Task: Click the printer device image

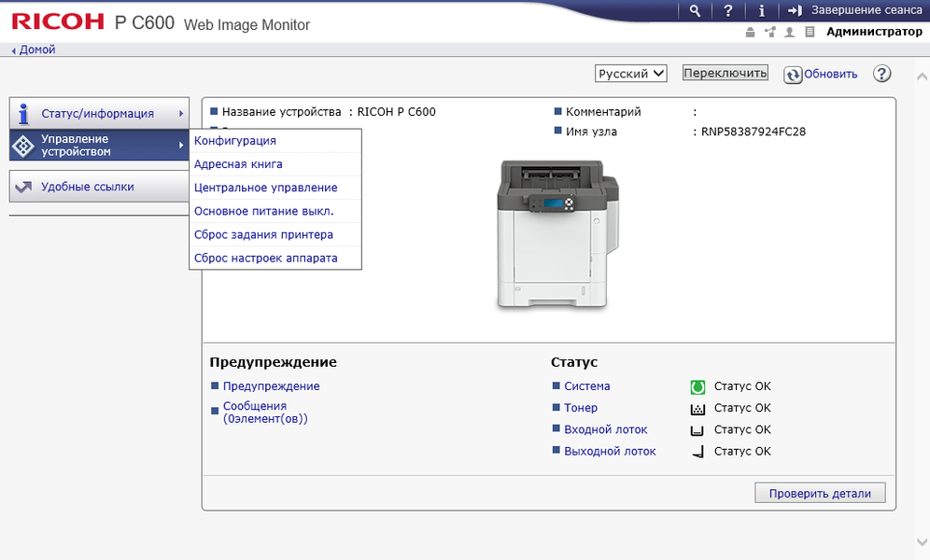Action: [x=557, y=234]
